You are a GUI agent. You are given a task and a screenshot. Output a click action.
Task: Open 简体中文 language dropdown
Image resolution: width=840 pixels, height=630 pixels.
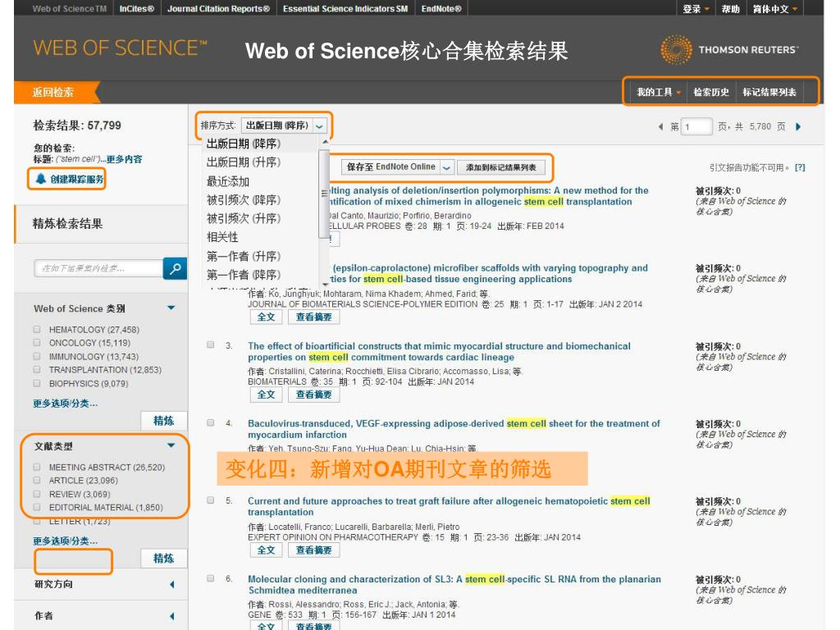point(774,8)
